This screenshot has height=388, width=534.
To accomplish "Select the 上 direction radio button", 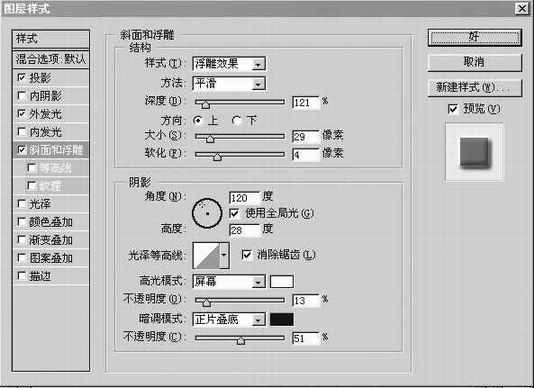I will coord(198,120).
